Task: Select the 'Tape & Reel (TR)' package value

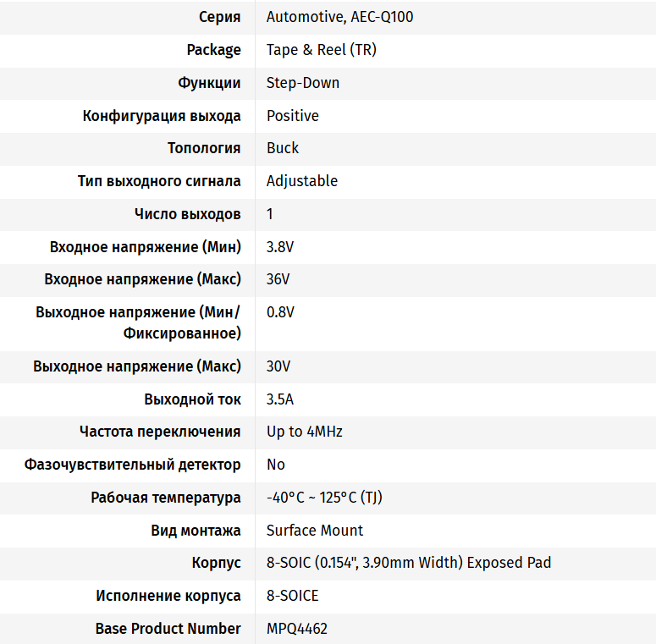Action: pyautogui.click(x=322, y=50)
